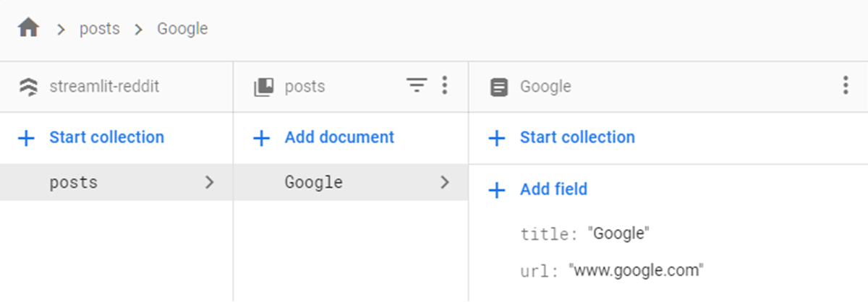868x302 pixels.
Task: Click the streamlit-reddit database icon
Action: [x=28, y=87]
